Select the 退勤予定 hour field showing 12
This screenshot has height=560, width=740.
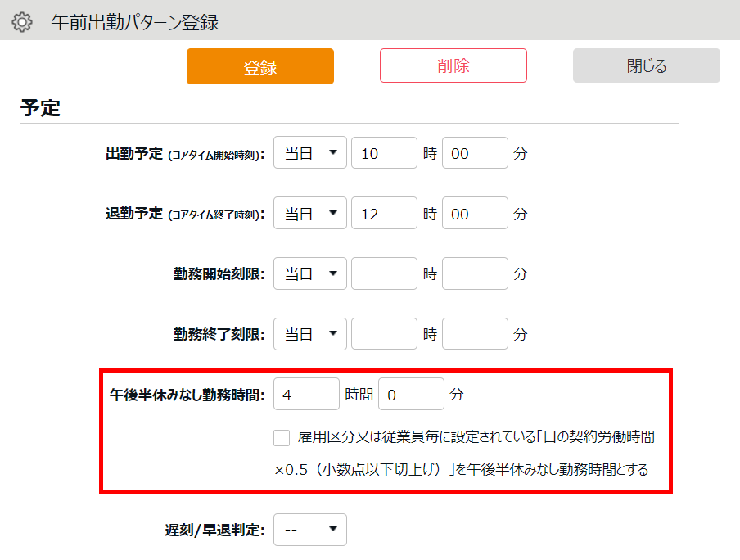coord(384,214)
